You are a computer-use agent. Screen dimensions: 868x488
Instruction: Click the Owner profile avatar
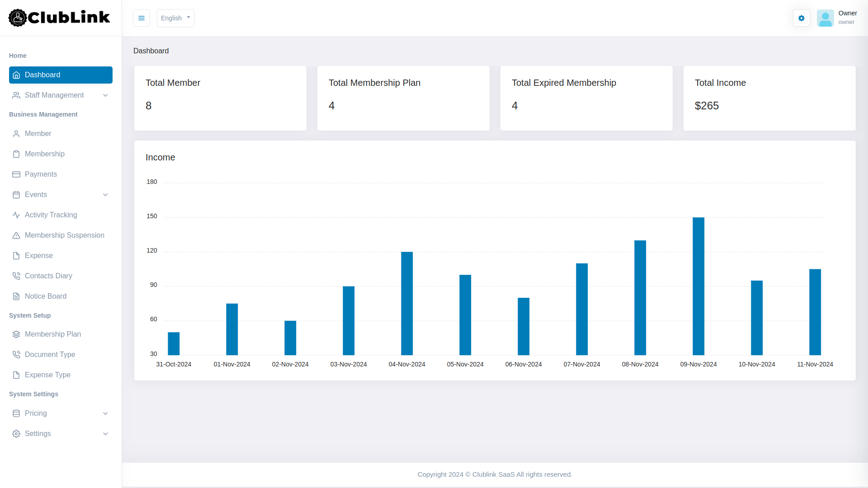[x=826, y=18]
